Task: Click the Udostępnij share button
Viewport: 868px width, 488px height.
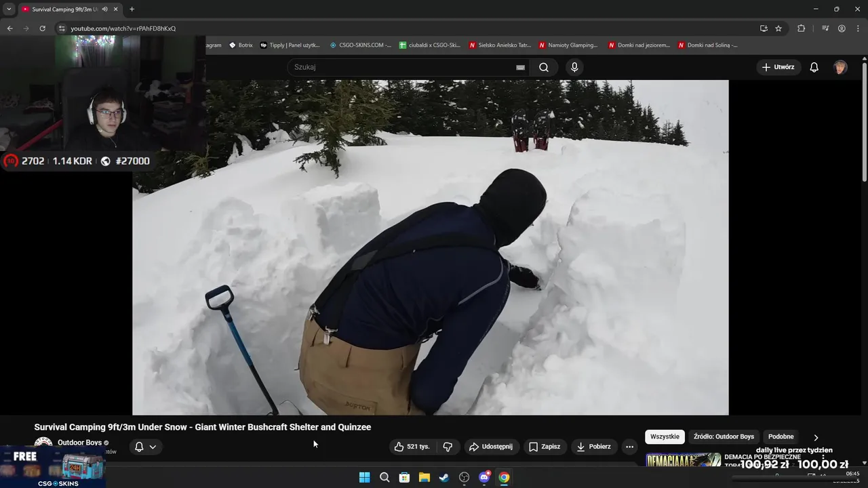Action: 492,447
